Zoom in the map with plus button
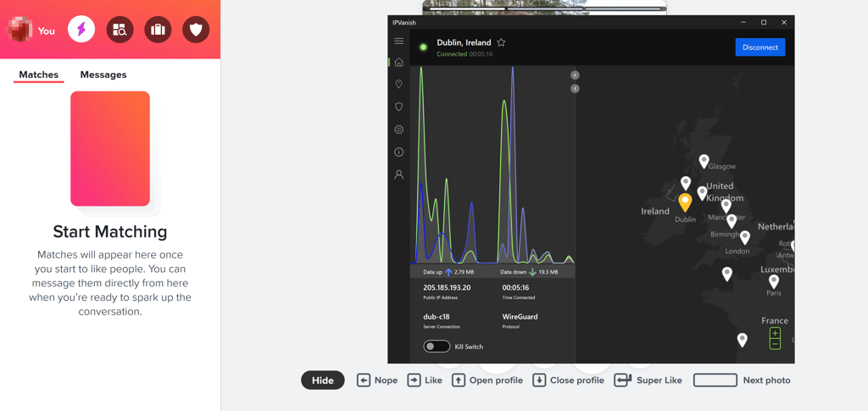Viewport: 868px width, 411px height. [775, 333]
